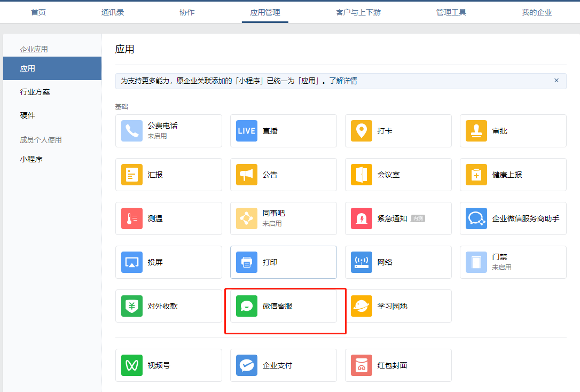Switch to the 管理工具 tab

click(451, 12)
